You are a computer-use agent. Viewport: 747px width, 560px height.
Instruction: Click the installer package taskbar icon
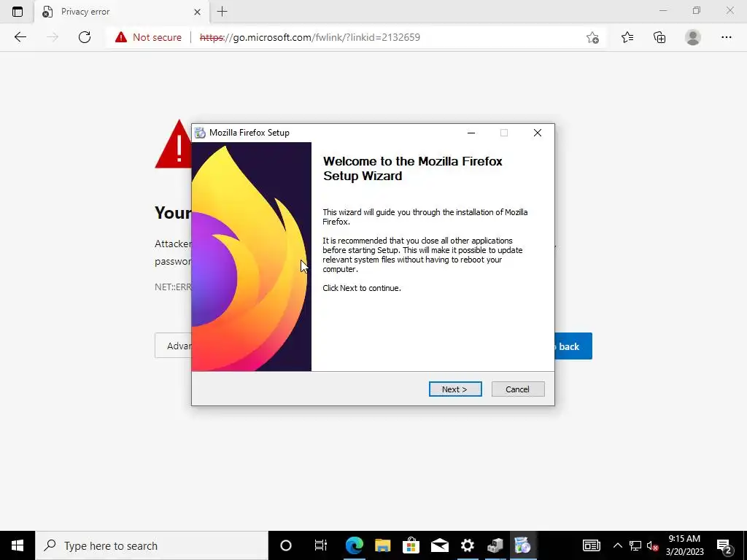click(495, 545)
